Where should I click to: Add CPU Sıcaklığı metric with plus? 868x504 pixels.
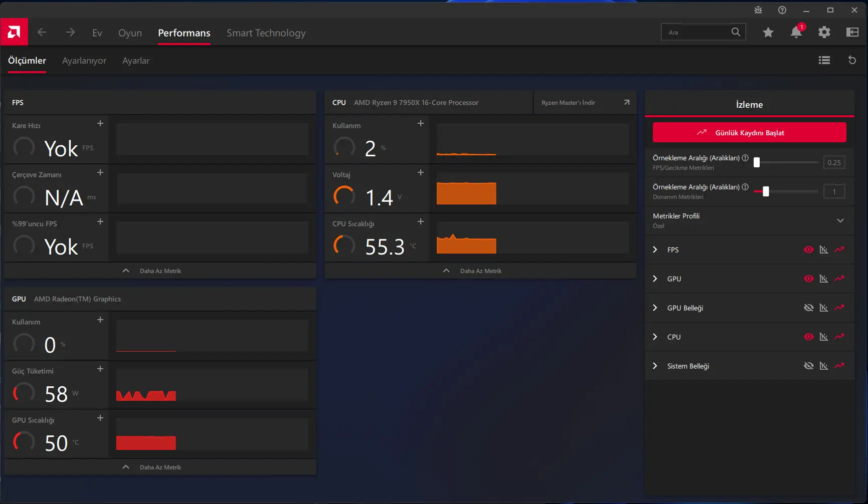pyautogui.click(x=421, y=221)
